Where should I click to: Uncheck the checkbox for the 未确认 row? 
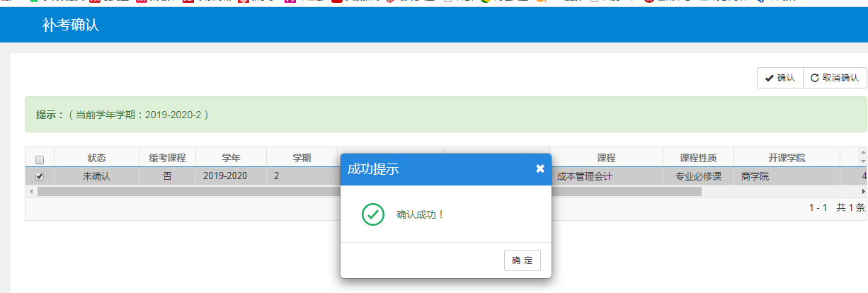click(40, 176)
